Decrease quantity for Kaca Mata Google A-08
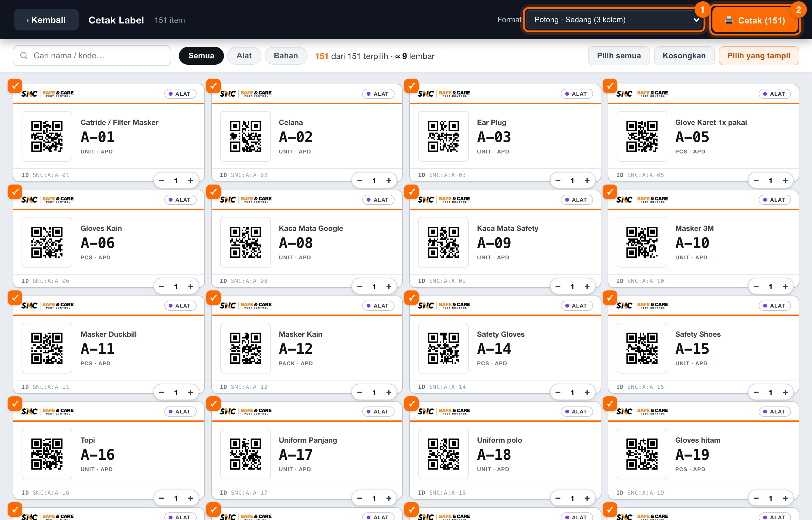 tap(360, 287)
